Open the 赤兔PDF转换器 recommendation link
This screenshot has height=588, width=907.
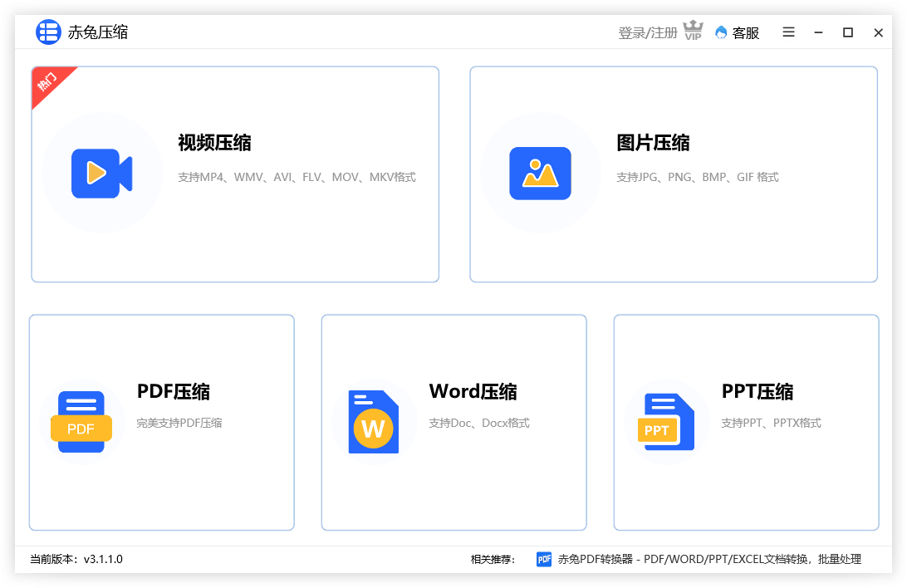709,559
